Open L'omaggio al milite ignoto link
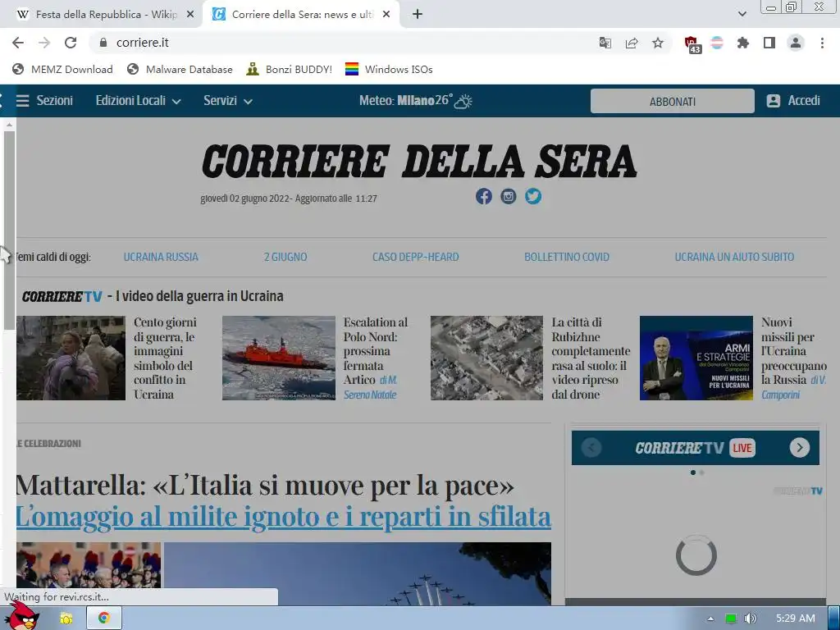 tap(283, 517)
